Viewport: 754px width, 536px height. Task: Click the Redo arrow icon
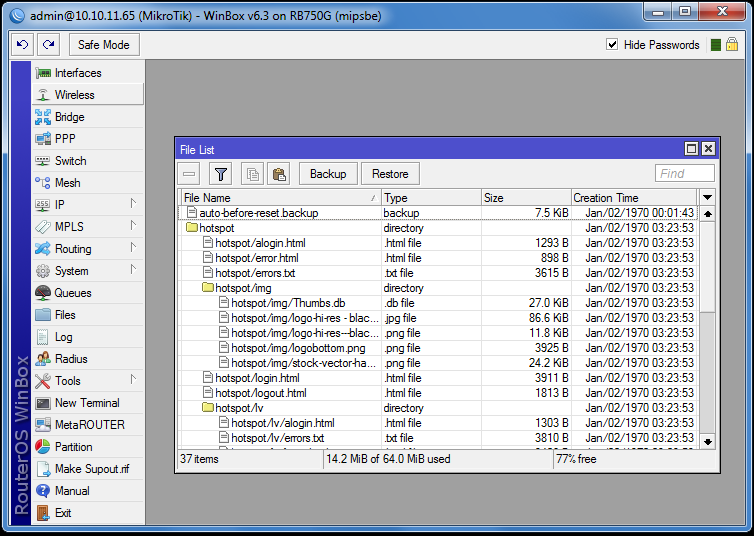49,45
